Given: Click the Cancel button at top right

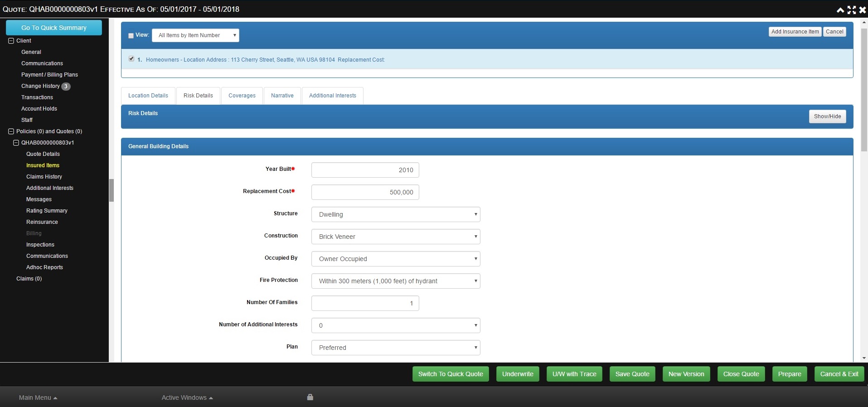Looking at the screenshot, I should tap(834, 32).
